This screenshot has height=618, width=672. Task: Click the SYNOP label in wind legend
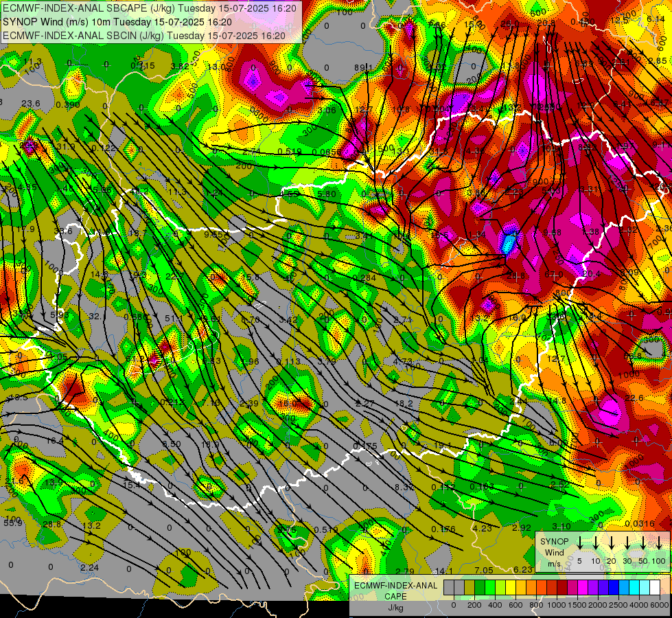point(554,541)
